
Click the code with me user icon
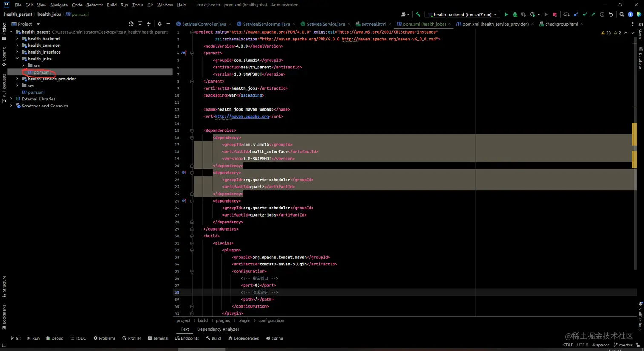click(x=405, y=14)
